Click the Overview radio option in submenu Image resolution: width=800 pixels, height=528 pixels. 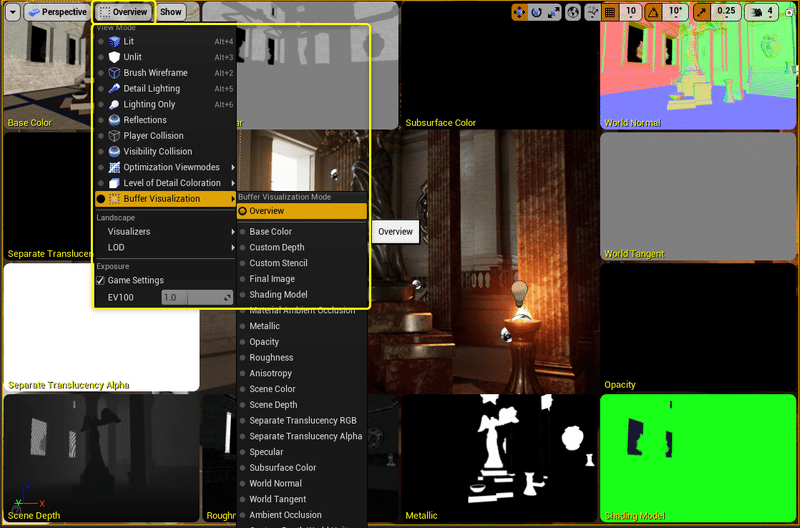pos(302,211)
